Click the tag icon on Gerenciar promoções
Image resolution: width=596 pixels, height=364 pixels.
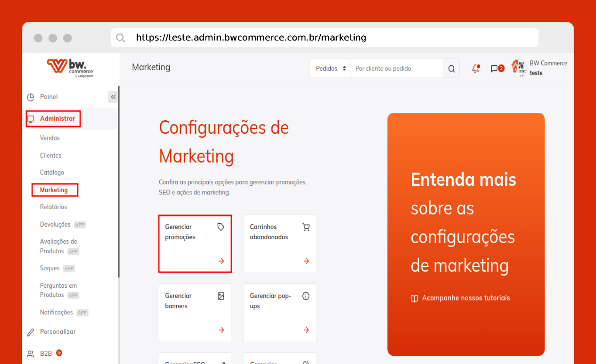[x=221, y=227]
